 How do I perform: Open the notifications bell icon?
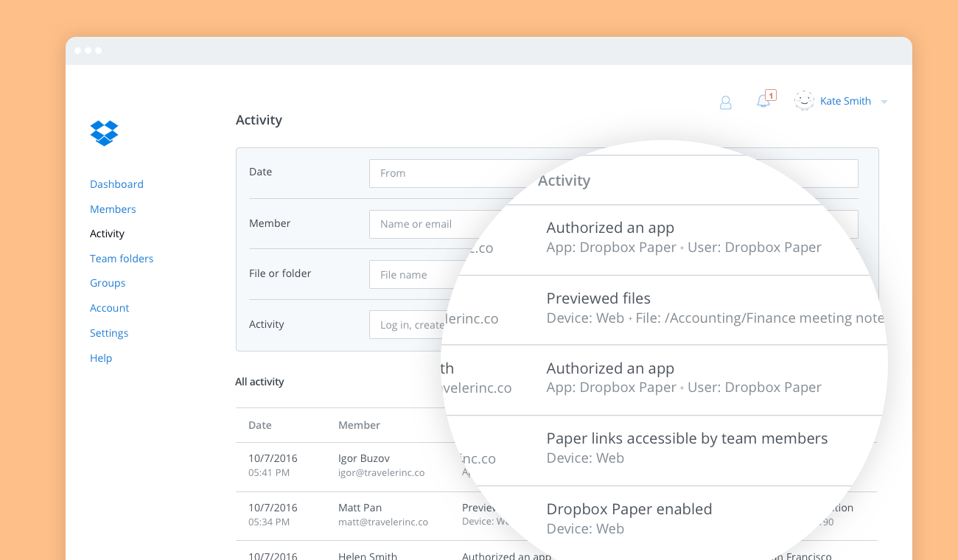pos(763,102)
